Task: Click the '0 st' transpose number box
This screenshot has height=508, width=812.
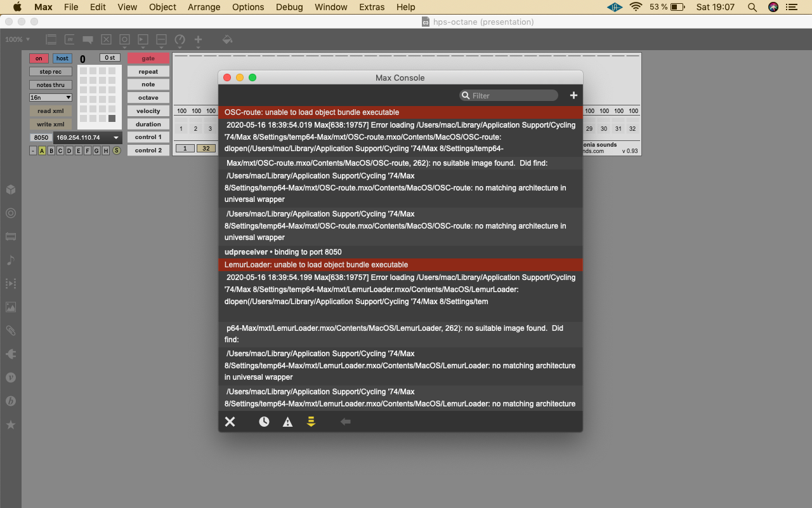Action: pyautogui.click(x=110, y=58)
